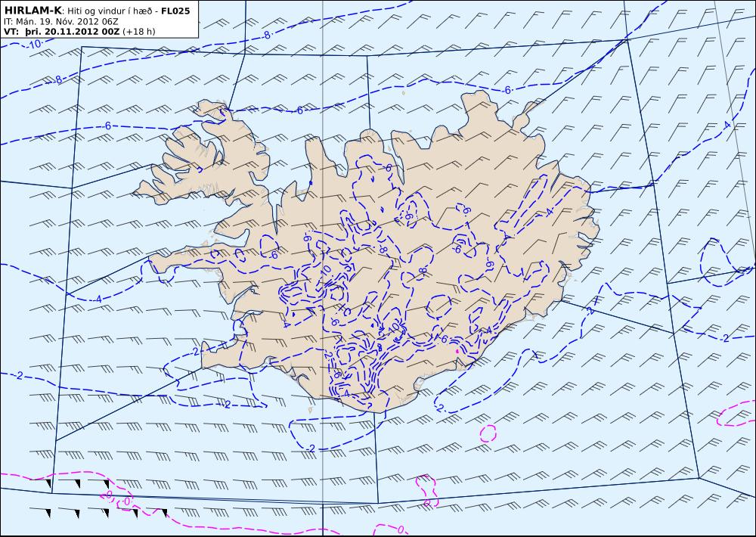756x537 pixels.
Task: Click the -10 isotherm label below title box
Action: pyautogui.click(x=33, y=45)
